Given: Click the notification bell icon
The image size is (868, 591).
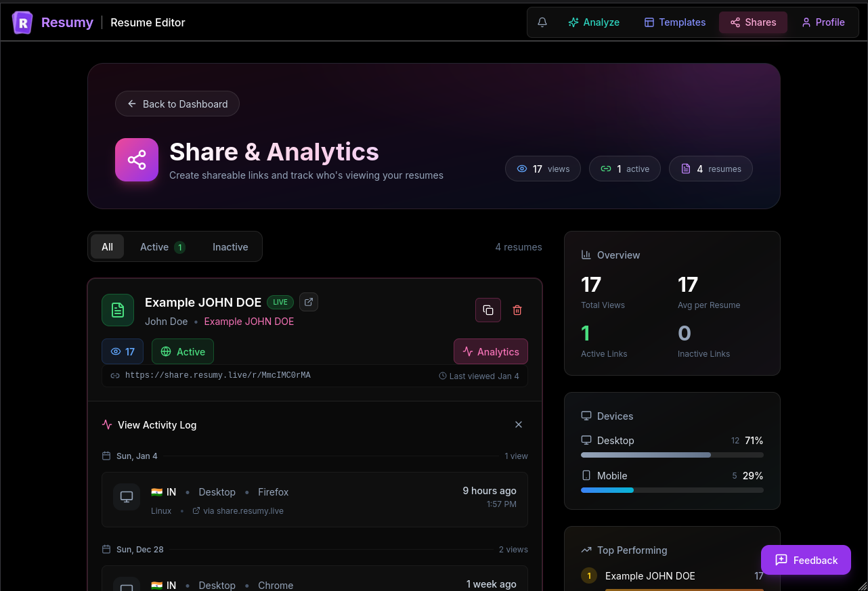Looking at the screenshot, I should point(542,22).
